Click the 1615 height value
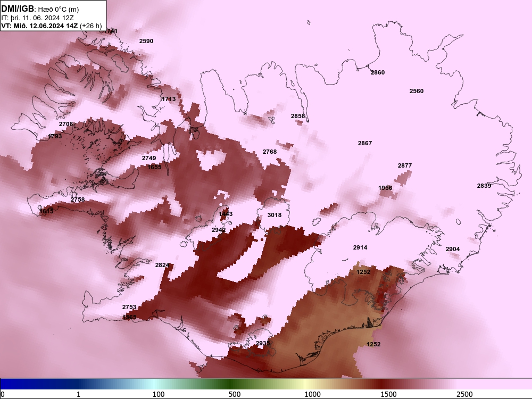This screenshot has width=532, height=399. point(46,211)
